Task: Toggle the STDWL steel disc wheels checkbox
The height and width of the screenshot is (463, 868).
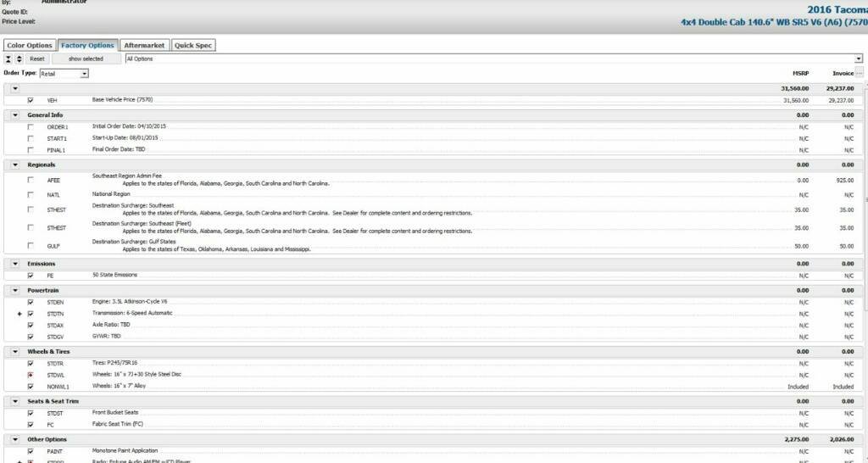Action: point(31,375)
